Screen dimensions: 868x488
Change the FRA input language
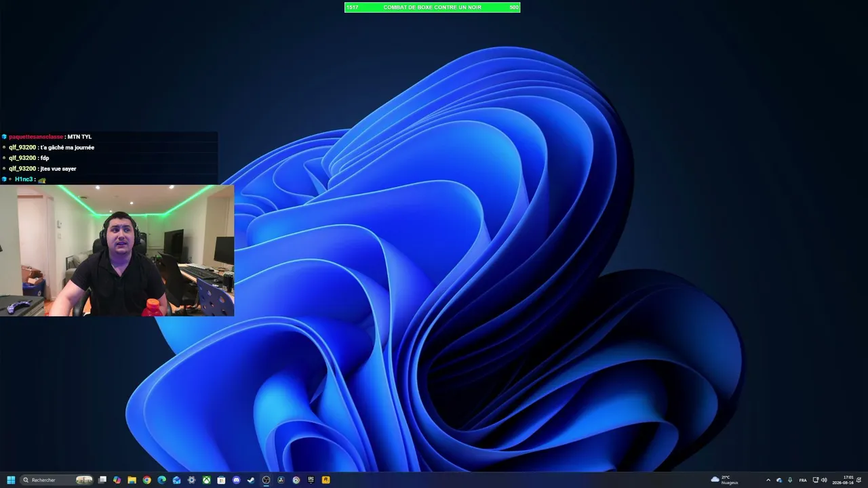[803, 480]
